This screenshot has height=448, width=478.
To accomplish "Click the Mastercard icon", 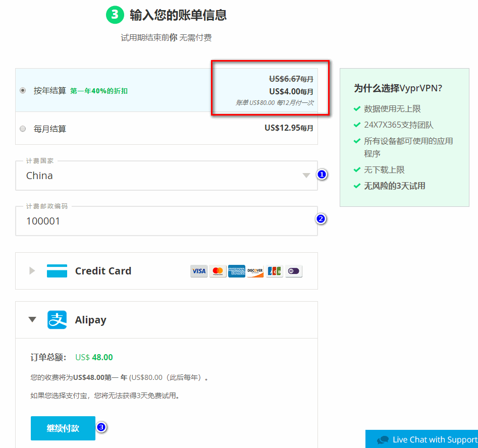I will coord(218,271).
